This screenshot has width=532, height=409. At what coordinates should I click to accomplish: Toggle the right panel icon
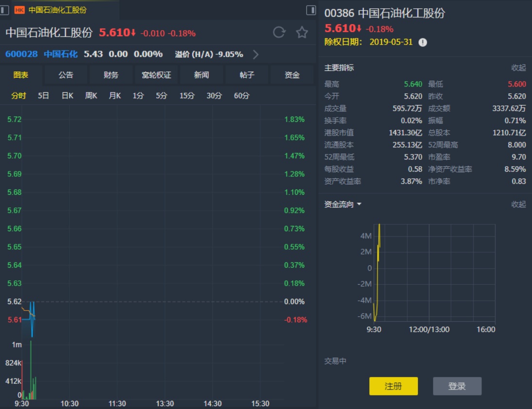pos(311,10)
